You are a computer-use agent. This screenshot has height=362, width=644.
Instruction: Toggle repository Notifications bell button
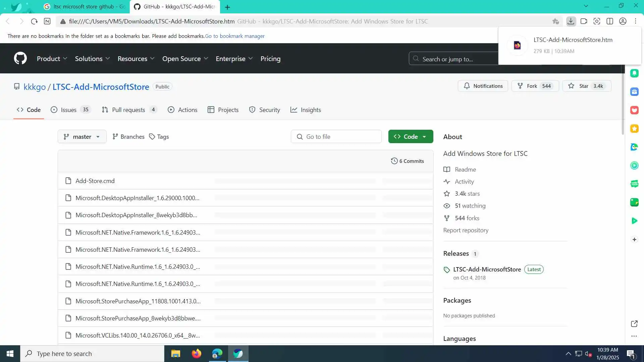coord(483,86)
